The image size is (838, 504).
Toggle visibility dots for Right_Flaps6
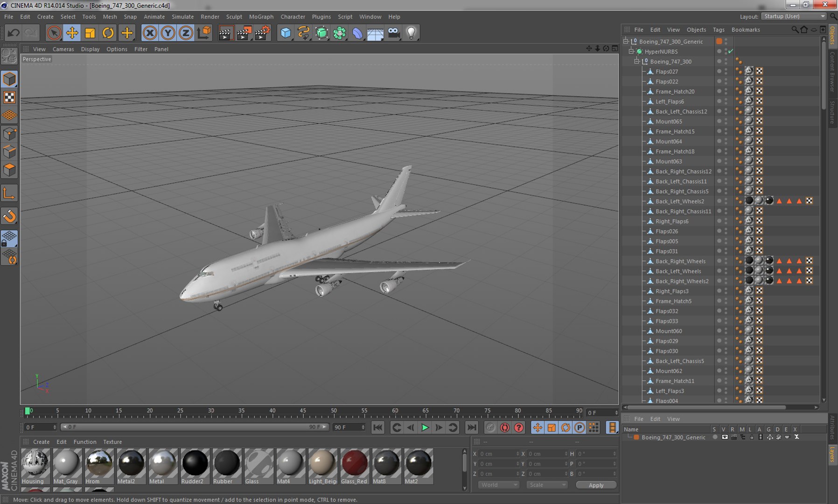coord(726,221)
